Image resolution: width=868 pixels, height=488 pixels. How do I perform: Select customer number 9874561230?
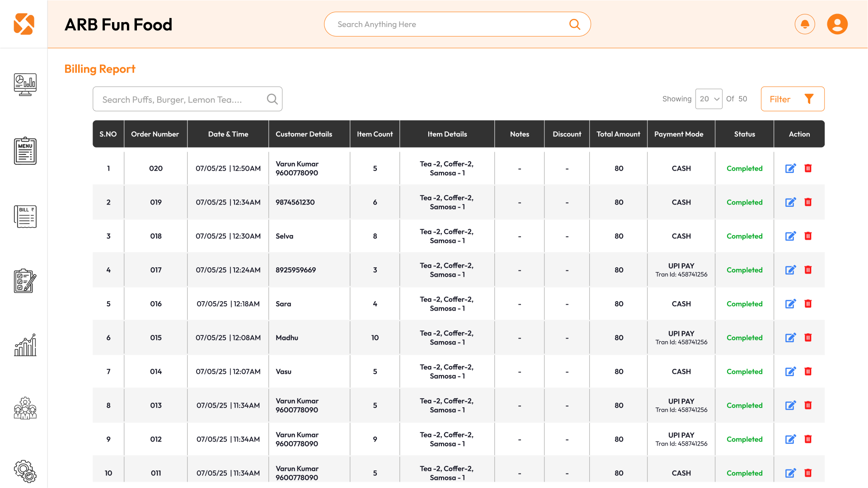295,202
